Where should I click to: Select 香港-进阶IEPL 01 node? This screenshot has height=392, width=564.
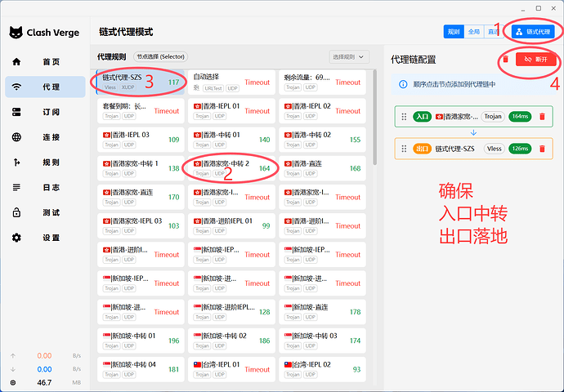(231, 226)
